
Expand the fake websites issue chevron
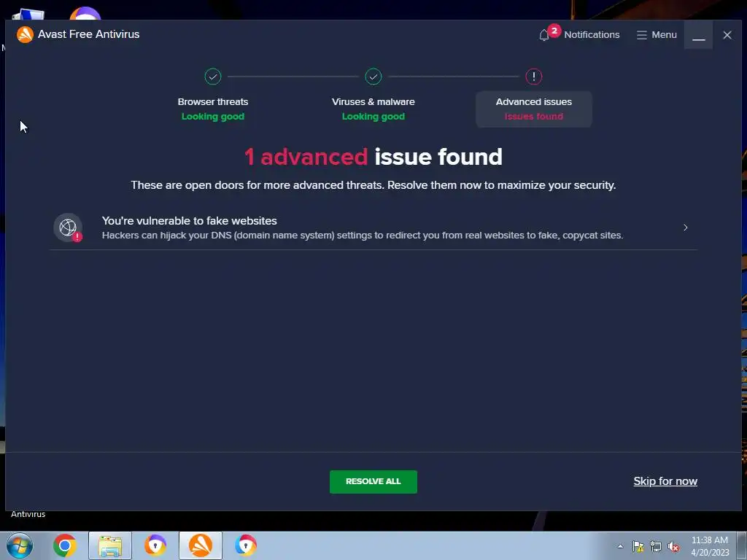click(x=686, y=227)
